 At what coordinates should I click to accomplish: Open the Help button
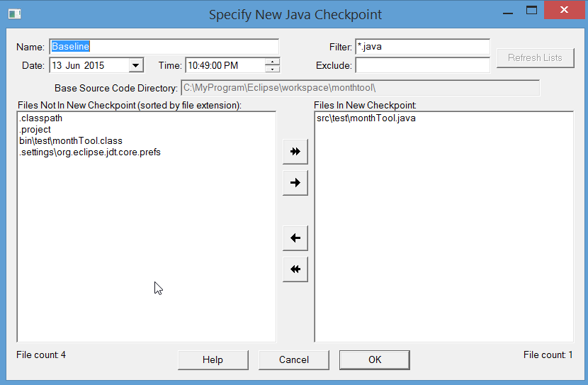tap(213, 360)
